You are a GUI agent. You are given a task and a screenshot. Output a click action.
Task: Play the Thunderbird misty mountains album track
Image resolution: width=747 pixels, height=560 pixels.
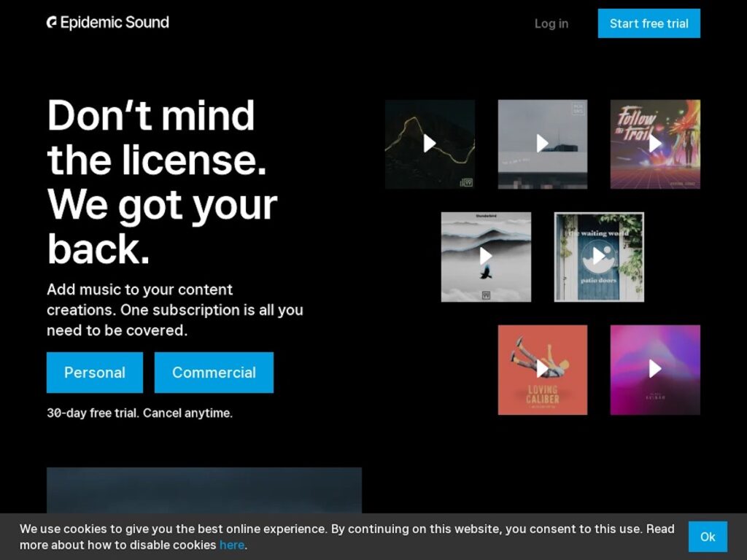click(486, 257)
